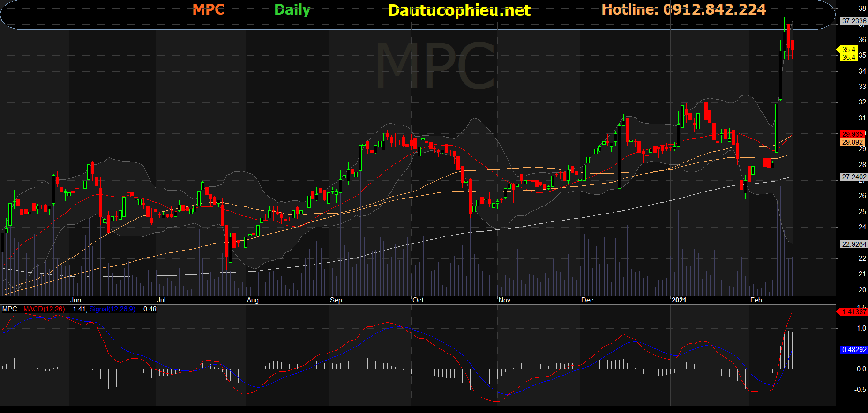Click the Aug date axis marker
Viewport: 868px width, 413px height.
(253, 300)
